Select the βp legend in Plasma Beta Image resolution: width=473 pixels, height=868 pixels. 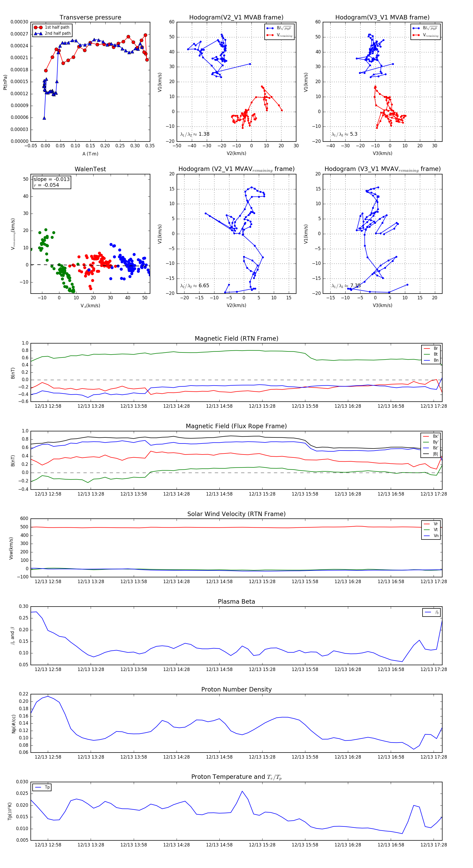[432, 612]
